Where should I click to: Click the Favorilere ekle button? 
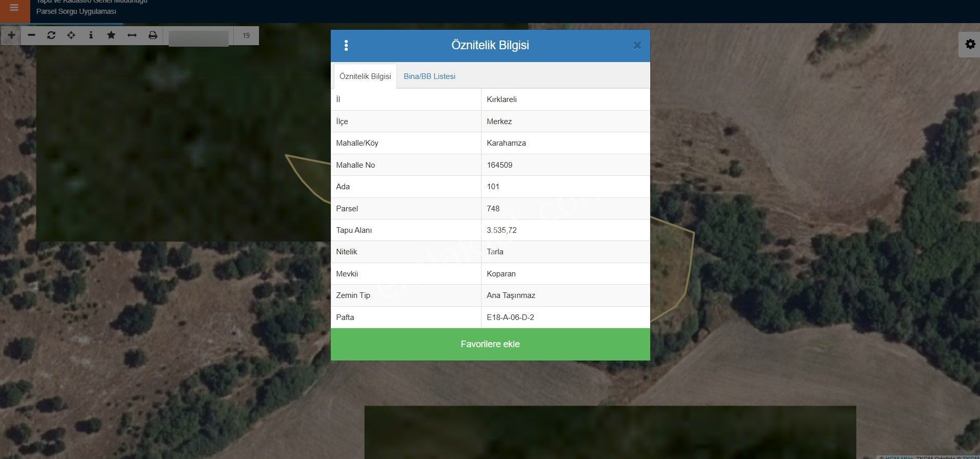(x=490, y=344)
